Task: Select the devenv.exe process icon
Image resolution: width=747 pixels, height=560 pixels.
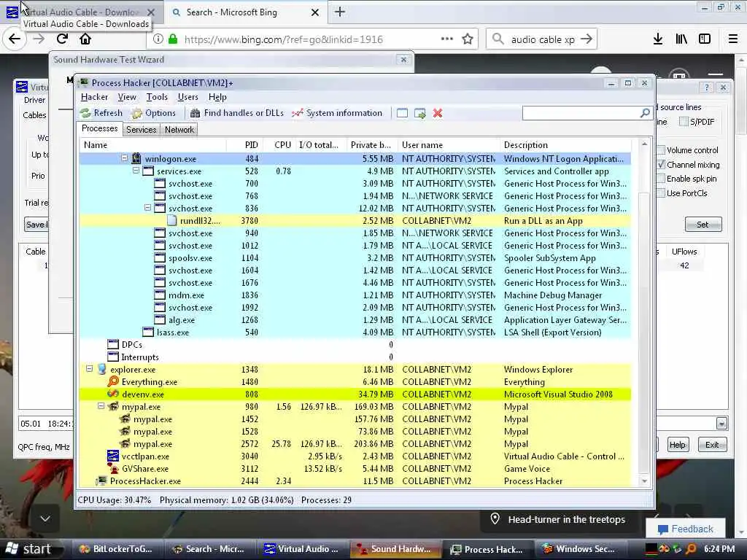Action: (113, 394)
